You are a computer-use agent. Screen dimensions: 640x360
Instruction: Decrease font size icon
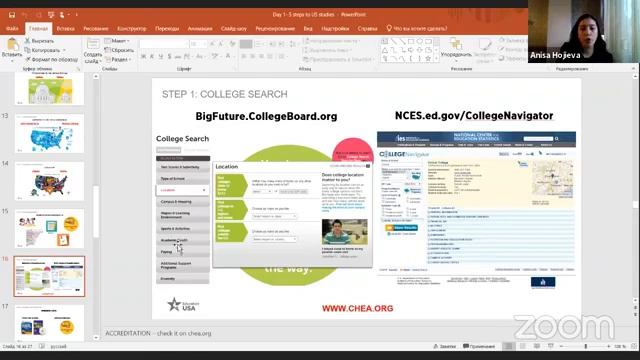point(221,44)
